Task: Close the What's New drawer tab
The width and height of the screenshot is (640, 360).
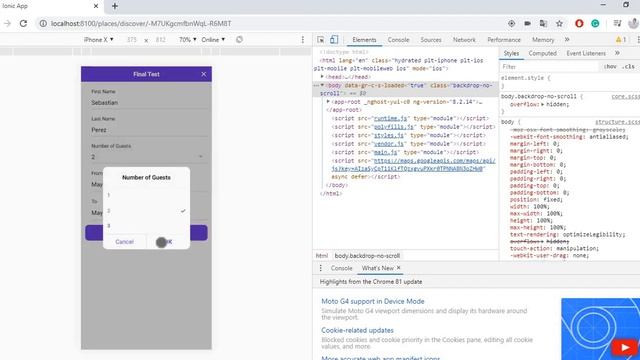Action: (398, 268)
